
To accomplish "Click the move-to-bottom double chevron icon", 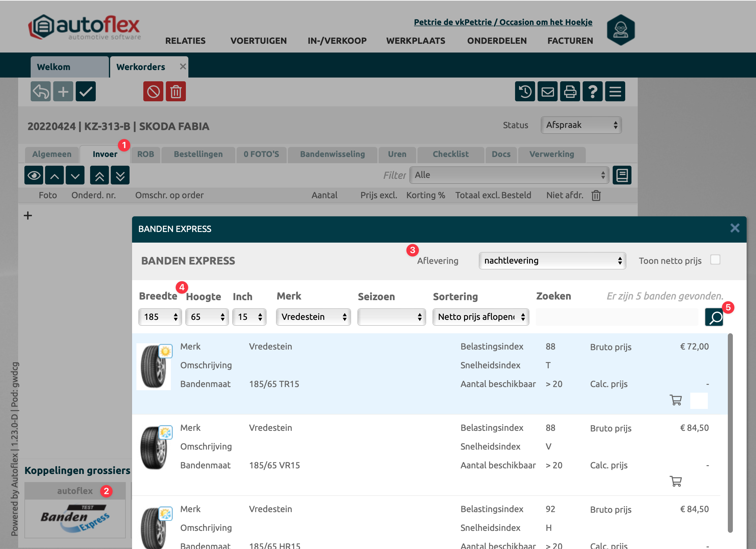I will point(120,175).
